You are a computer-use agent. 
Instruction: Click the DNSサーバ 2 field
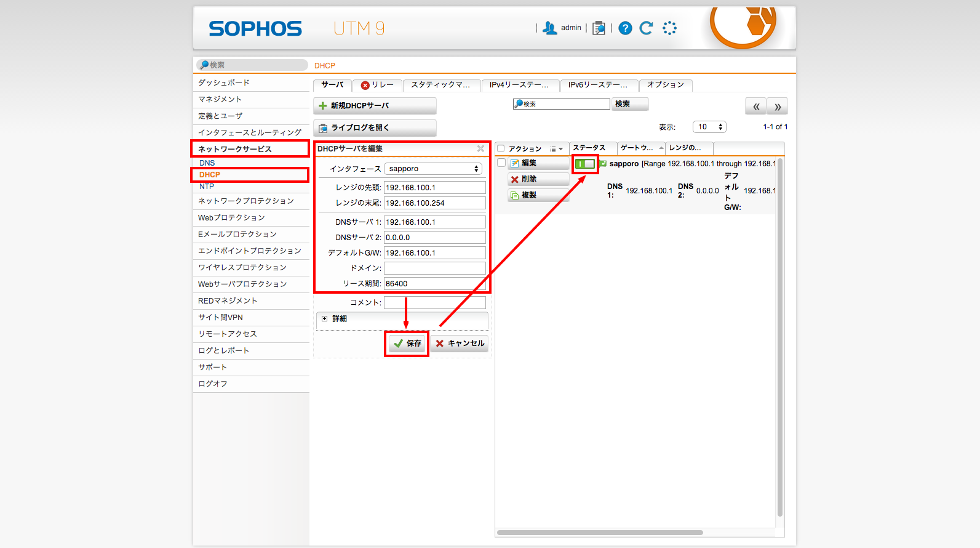click(434, 238)
